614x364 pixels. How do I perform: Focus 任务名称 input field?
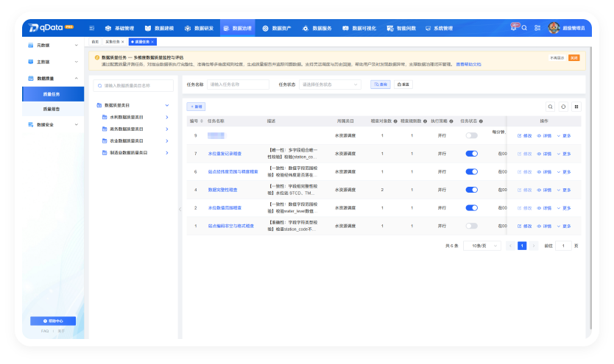tap(238, 85)
